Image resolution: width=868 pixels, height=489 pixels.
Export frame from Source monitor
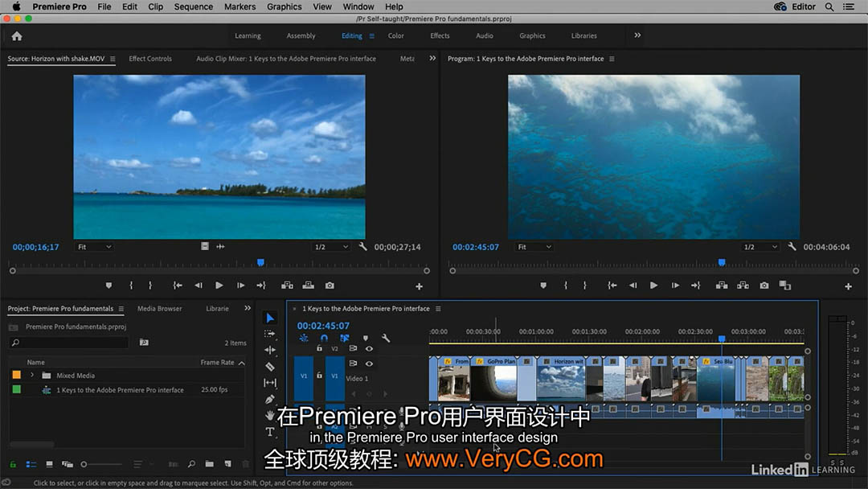330,286
